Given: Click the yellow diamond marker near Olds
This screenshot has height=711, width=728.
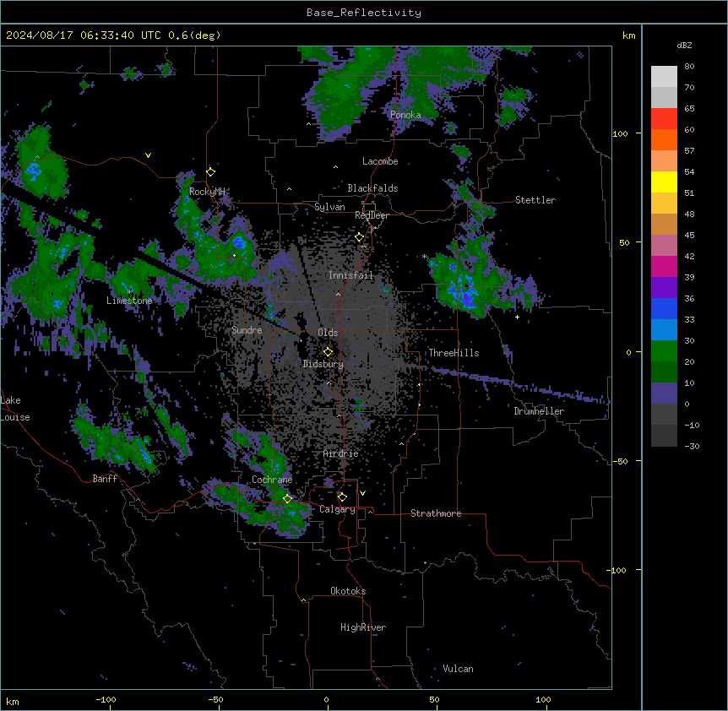Looking at the screenshot, I should point(328,352).
